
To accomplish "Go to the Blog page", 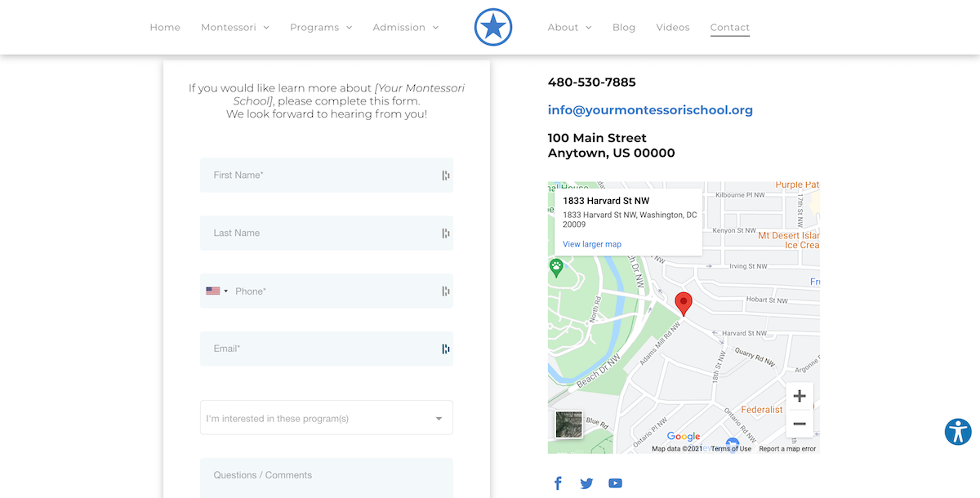I will pyautogui.click(x=624, y=27).
